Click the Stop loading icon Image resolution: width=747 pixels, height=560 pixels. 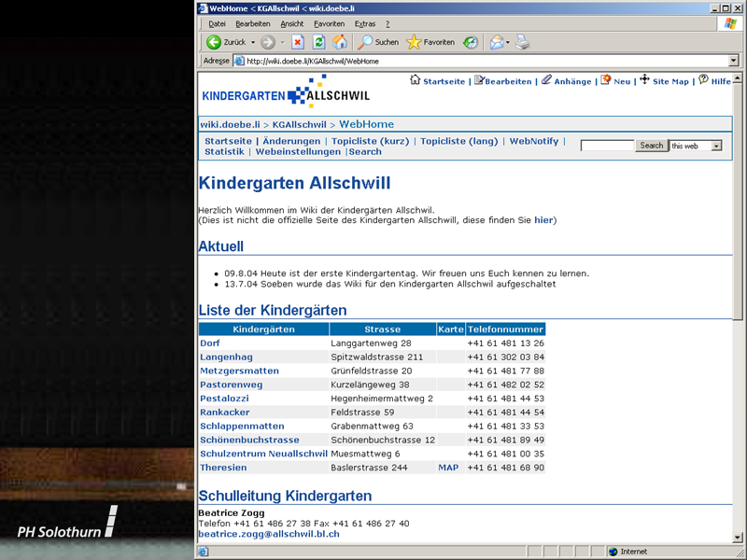297,42
